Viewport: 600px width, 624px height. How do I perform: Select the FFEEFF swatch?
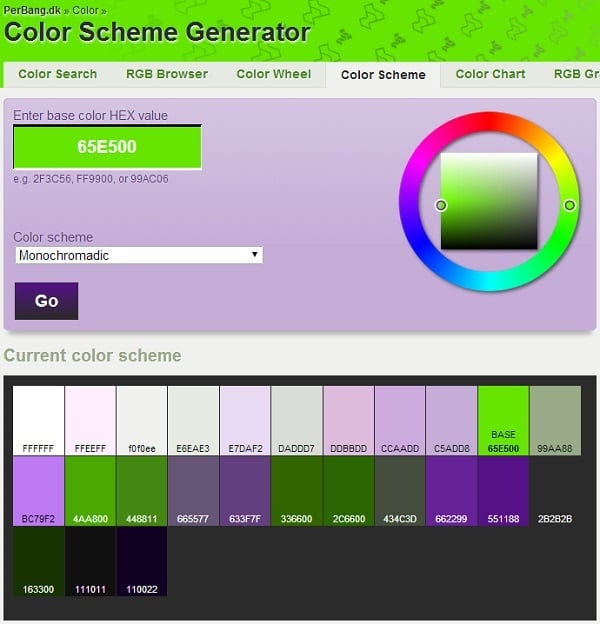[90, 420]
